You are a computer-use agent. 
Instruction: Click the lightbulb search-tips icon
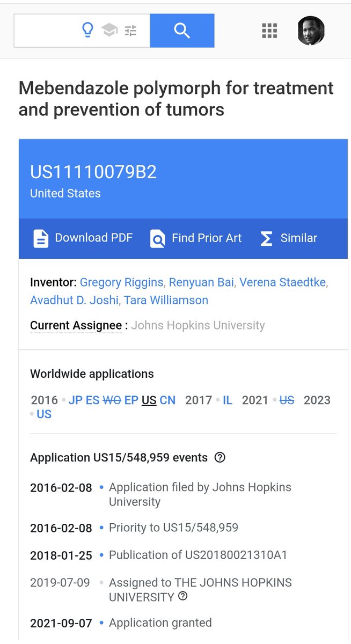pyautogui.click(x=87, y=31)
